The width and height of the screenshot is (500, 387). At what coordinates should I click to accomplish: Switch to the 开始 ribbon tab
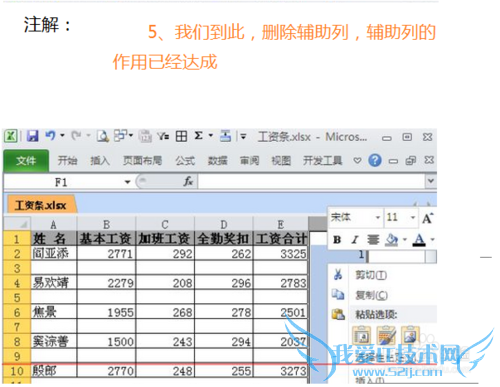pos(67,161)
